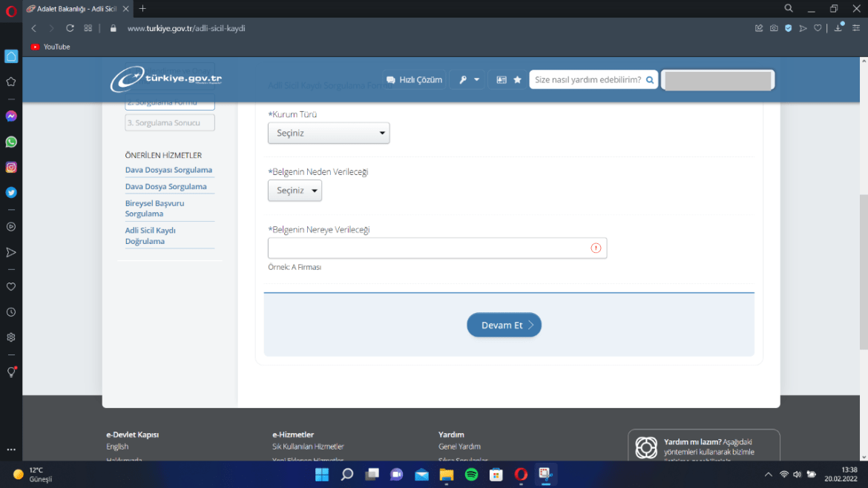
Task: Open the key icon dropdown menu
Action: coord(469,80)
